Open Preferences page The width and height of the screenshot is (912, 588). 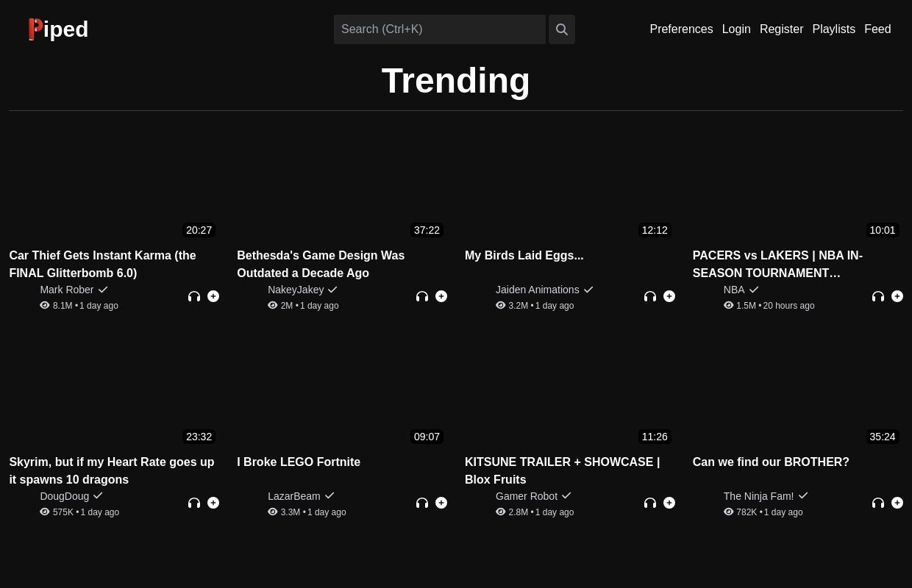point(681,29)
